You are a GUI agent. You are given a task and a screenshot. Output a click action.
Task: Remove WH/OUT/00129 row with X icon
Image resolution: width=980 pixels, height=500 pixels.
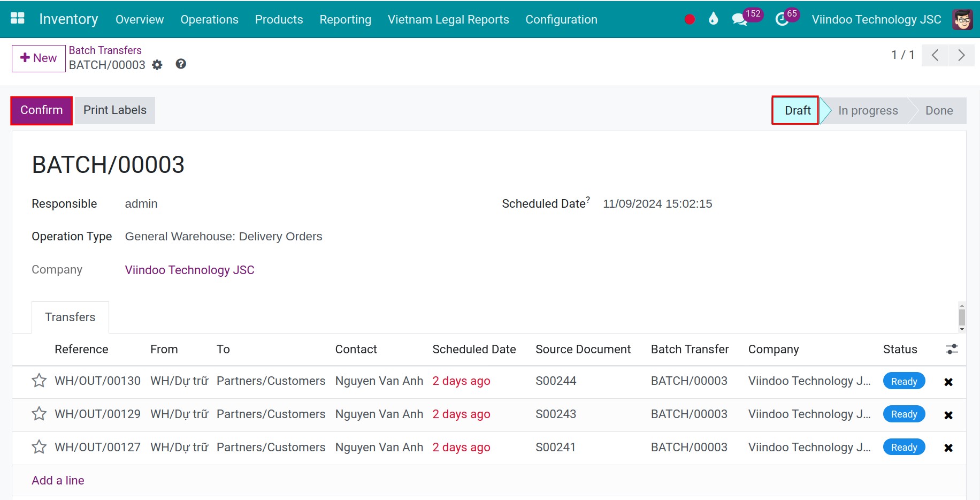948,415
